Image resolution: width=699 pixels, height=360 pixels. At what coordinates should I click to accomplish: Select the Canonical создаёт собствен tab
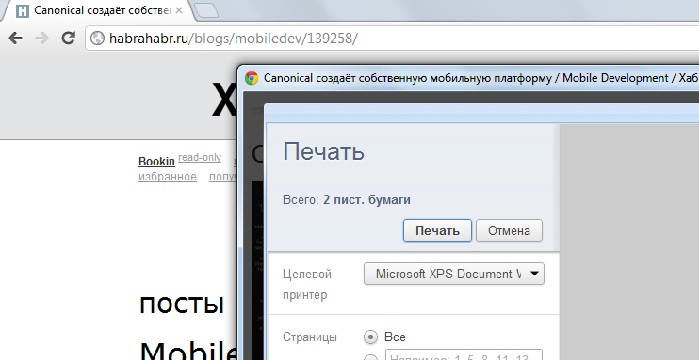(97, 11)
